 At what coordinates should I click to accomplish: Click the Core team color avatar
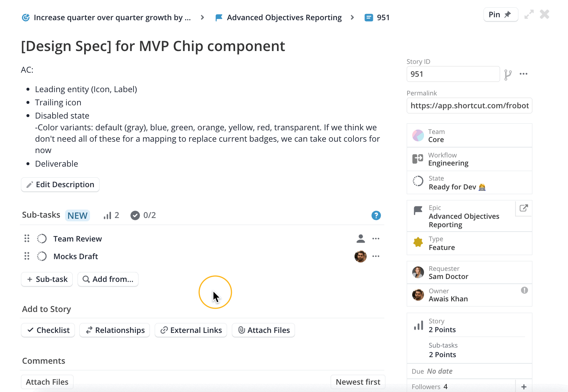click(x=418, y=135)
